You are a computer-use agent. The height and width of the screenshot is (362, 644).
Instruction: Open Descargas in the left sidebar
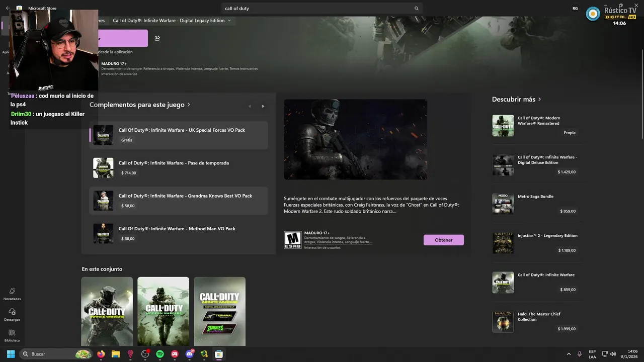[12, 315]
